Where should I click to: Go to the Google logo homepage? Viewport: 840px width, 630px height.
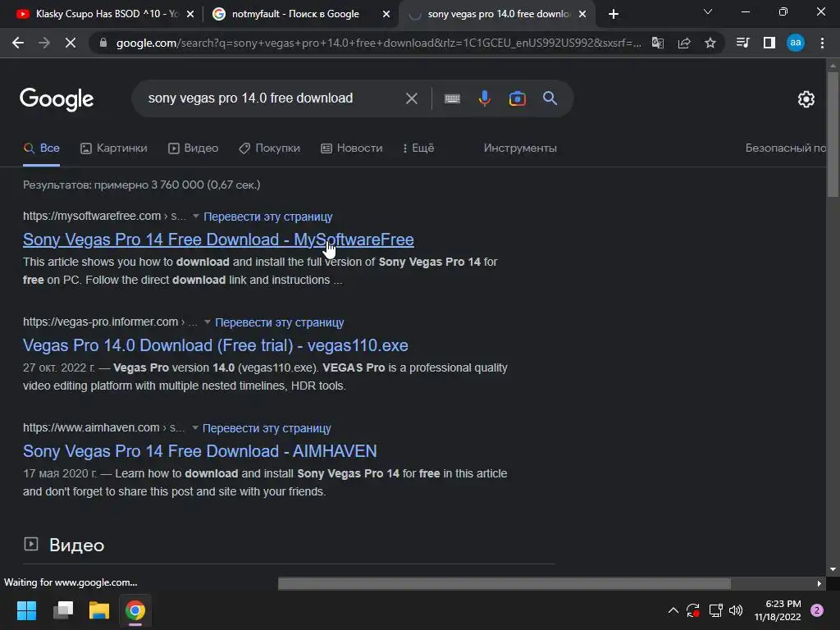(x=57, y=99)
